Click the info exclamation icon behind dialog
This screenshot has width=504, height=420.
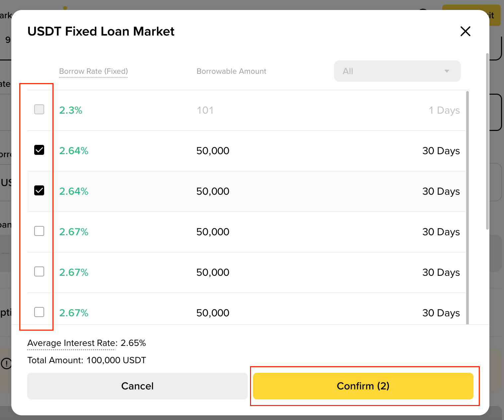(6, 363)
